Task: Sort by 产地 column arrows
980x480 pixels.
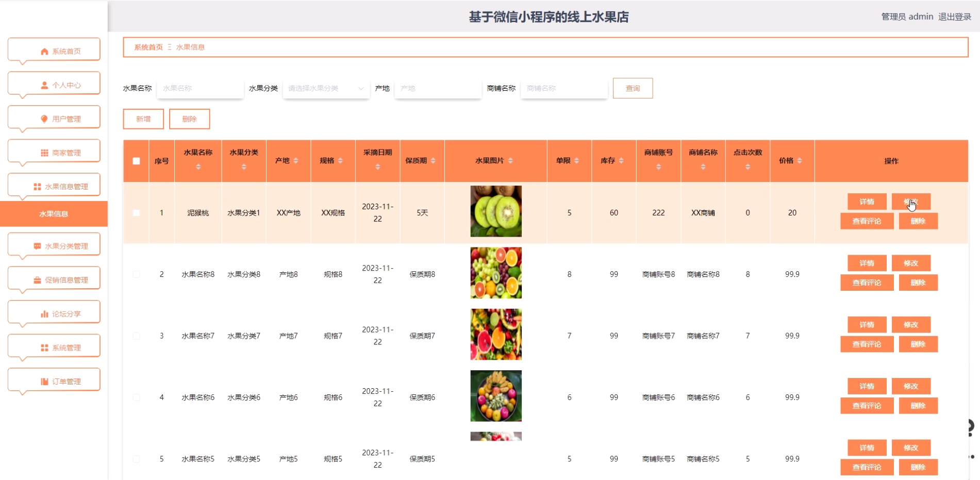Action: point(296,161)
